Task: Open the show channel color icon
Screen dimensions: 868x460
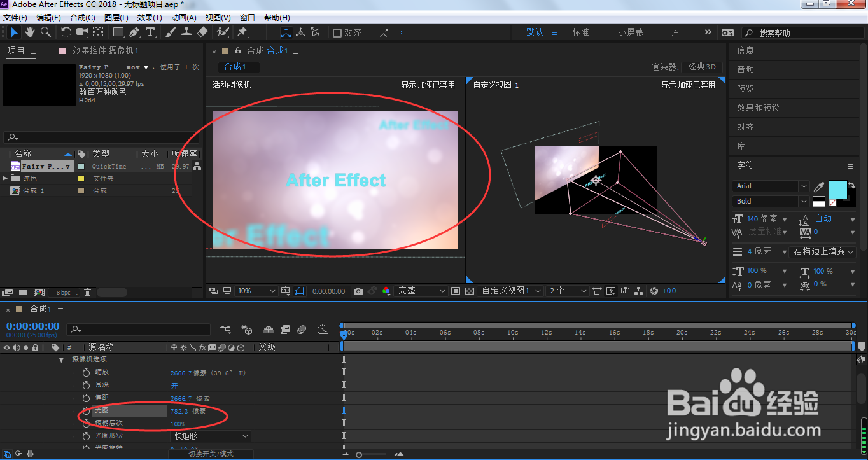Action: [x=386, y=291]
